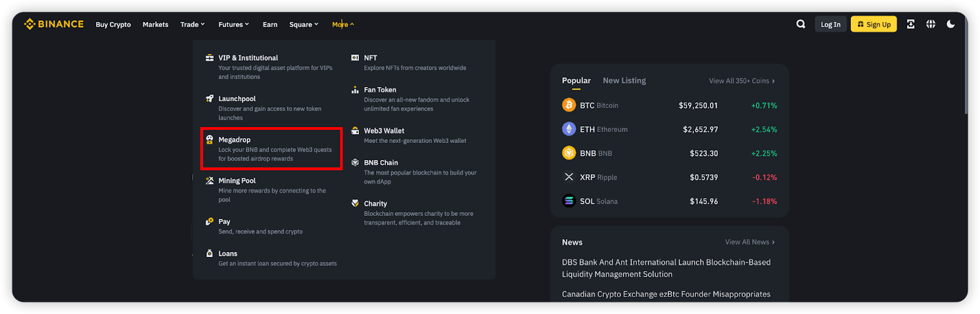Click the BNB coin icon
Image resolution: width=980 pixels, height=314 pixels.
coord(569,153)
